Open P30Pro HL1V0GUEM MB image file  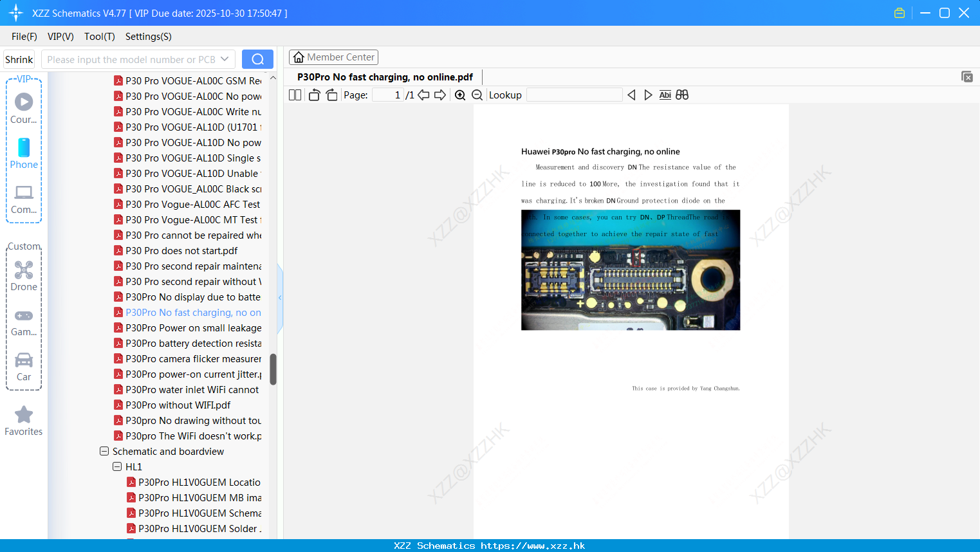pos(194,498)
